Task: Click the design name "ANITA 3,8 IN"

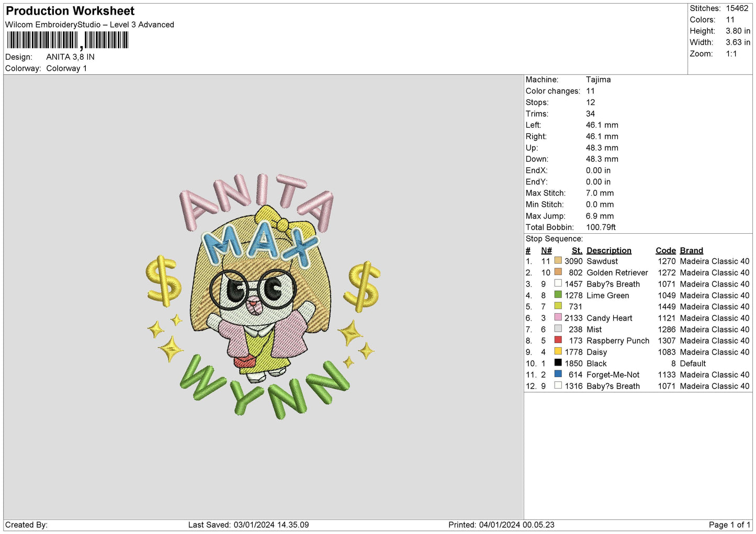Action: click(x=70, y=57)
